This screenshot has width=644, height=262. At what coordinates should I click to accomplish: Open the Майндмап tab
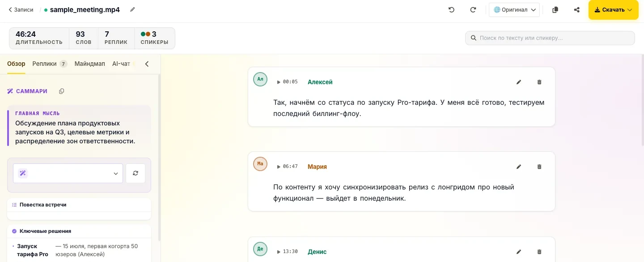click(90, 64)
